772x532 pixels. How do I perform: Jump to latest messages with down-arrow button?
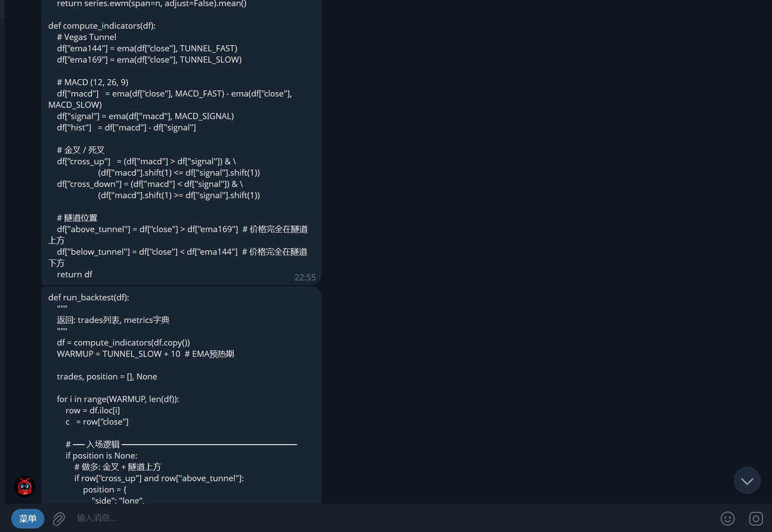[x=747, y=481]
